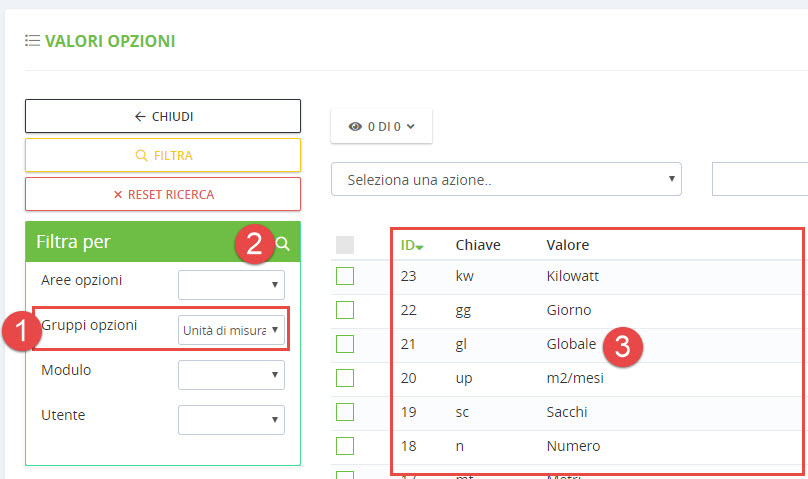Select the checkbox for row 23 Kilowatt
The image size is (808, 479).
click(x=345, y=276)
